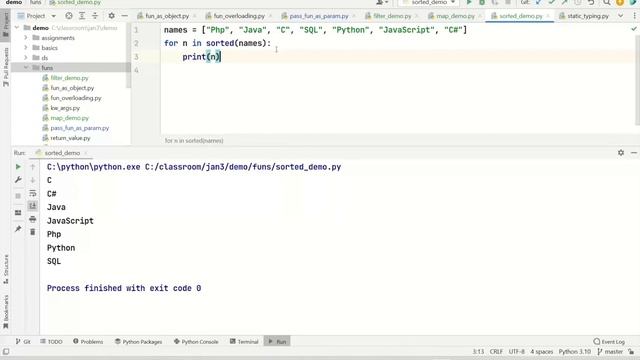Expand all in Project panel
The height and width of the screenshot is (360, 640).
(82, 16)
